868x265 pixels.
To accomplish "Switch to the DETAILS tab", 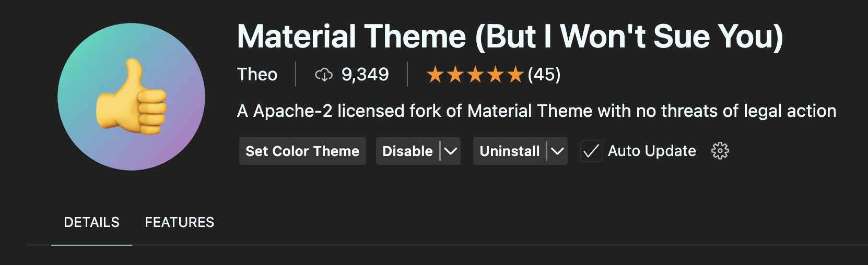I will point(91,222).
